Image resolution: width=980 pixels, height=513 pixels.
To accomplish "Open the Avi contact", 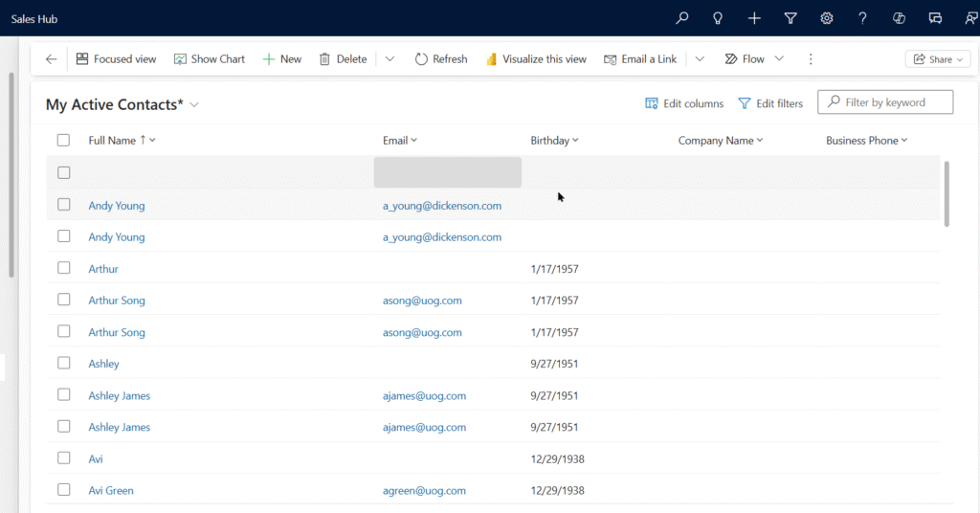I will click(x=96, y=458).
